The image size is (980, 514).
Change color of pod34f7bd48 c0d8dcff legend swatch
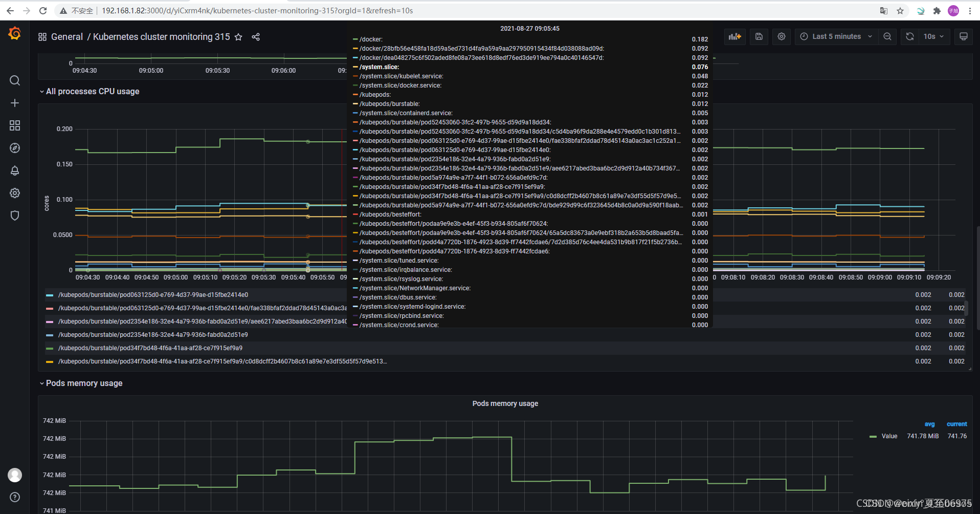[x=50, y=362]
